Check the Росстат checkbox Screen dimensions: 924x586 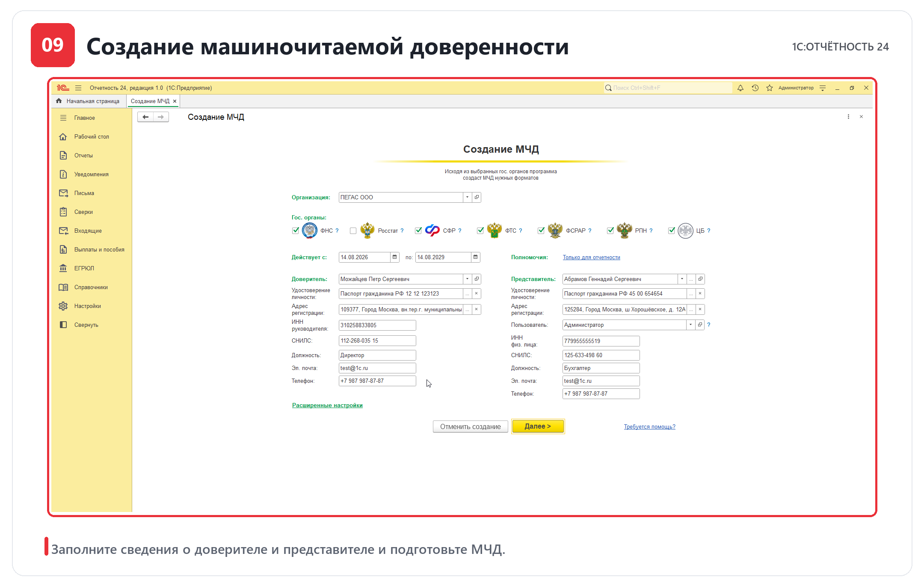coord(353,231)
